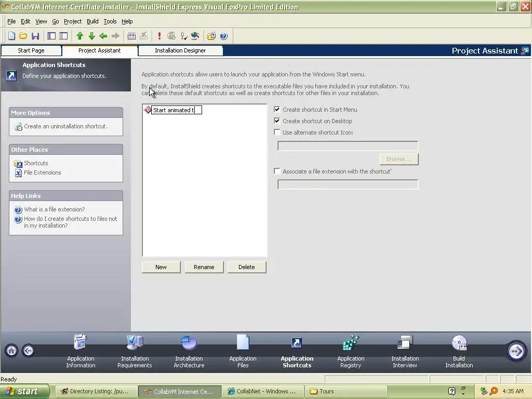The image size is (532, 399).
Task: Click the green back arrow icon
Action: click(103, 36)
